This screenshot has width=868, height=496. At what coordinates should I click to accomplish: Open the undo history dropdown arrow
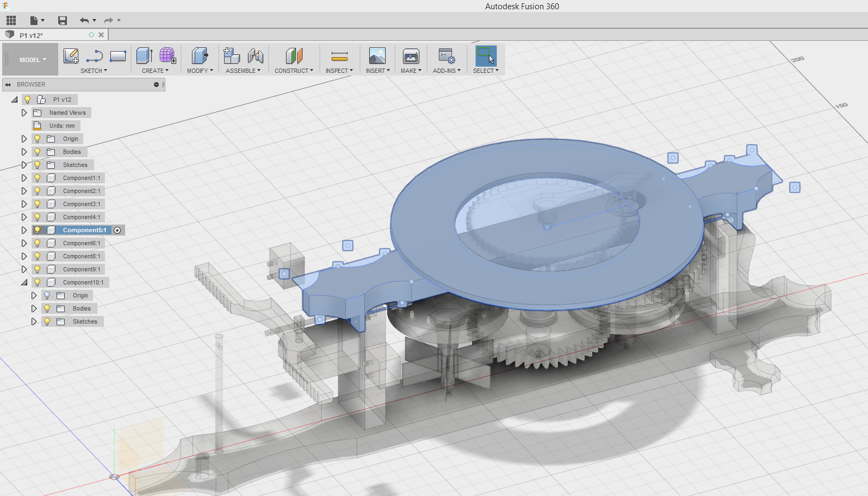pyautogui.click(x=95, y=21)
